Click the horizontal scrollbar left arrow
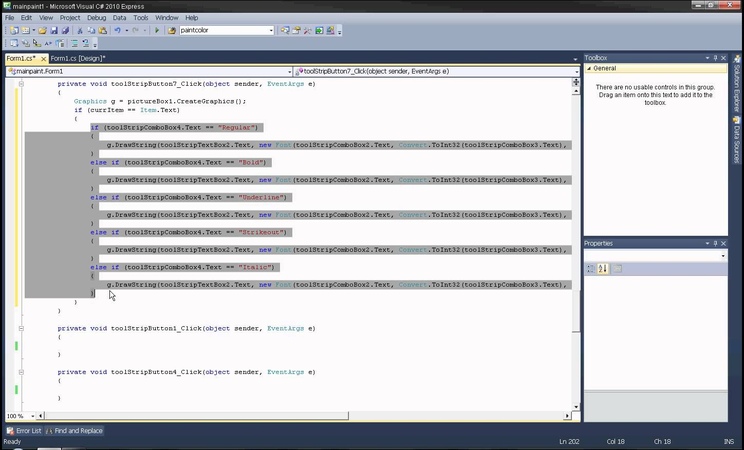This screenshot has height=450, width=744. point(41,416)
